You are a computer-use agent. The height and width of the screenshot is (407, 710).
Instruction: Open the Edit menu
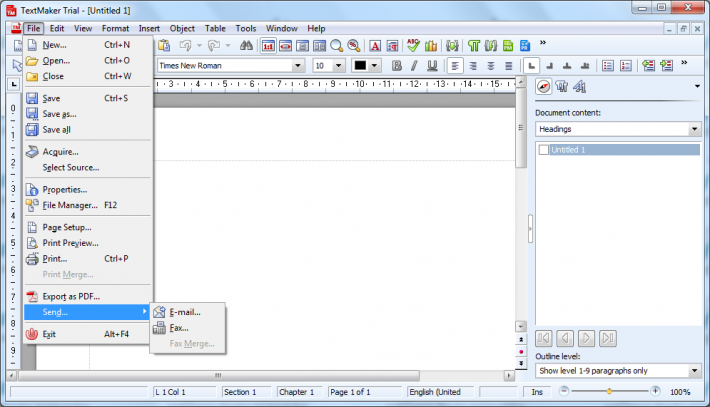click(57, 28)
